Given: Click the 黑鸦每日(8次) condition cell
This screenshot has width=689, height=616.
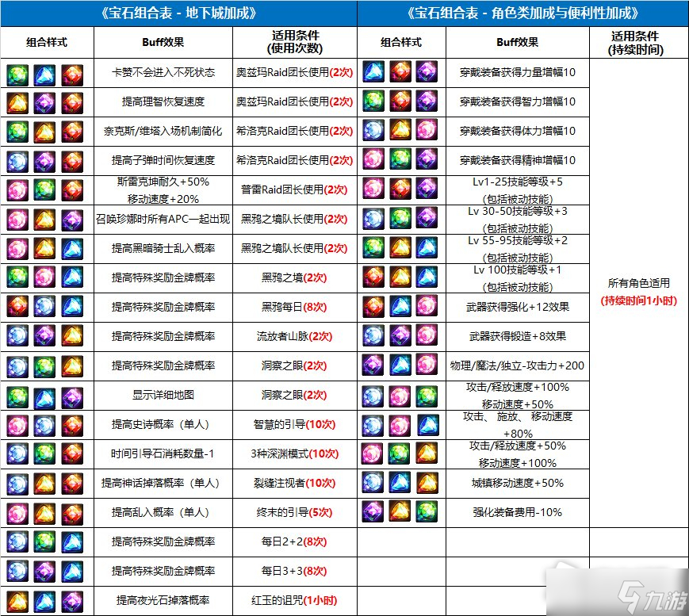Looking at the screenshot, I should [294, 307].
